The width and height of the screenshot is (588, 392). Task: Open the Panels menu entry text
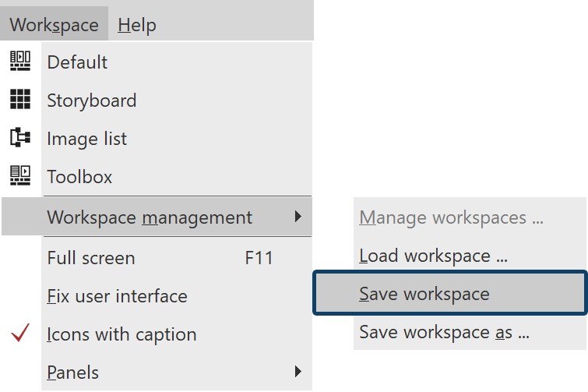pyautogui.click(x=73, y=373)
